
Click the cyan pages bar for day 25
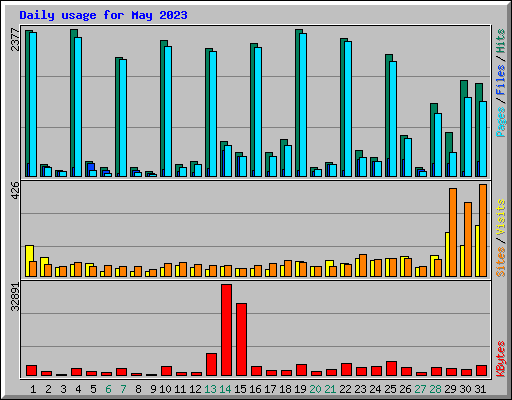[393, 119]
